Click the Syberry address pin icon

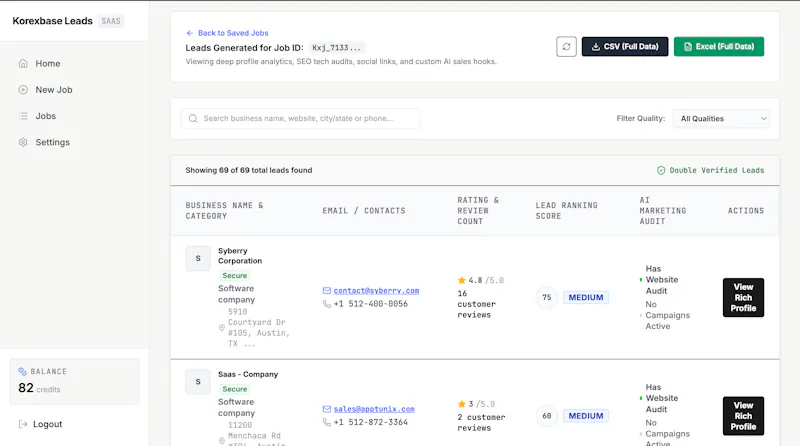(222, 328)
